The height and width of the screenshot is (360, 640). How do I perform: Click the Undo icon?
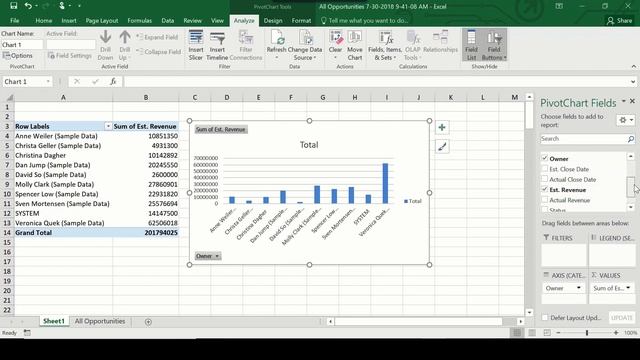[28, 6]
